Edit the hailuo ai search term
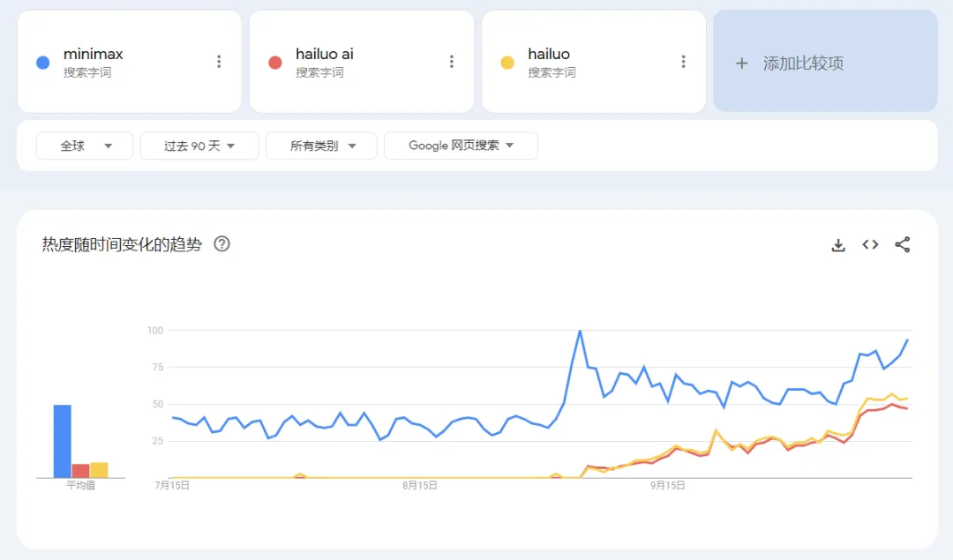The height and width of the screenshot is (560, 953). (325, 54)
